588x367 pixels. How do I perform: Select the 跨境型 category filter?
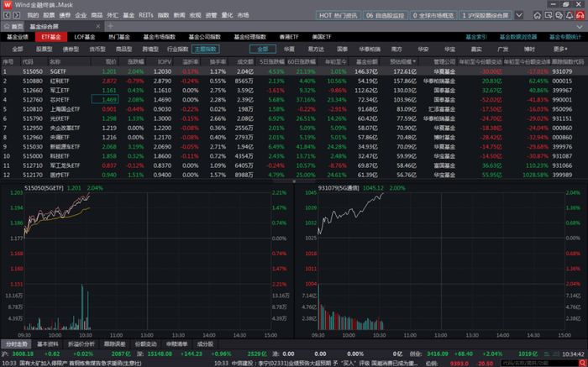click(150, 49)
